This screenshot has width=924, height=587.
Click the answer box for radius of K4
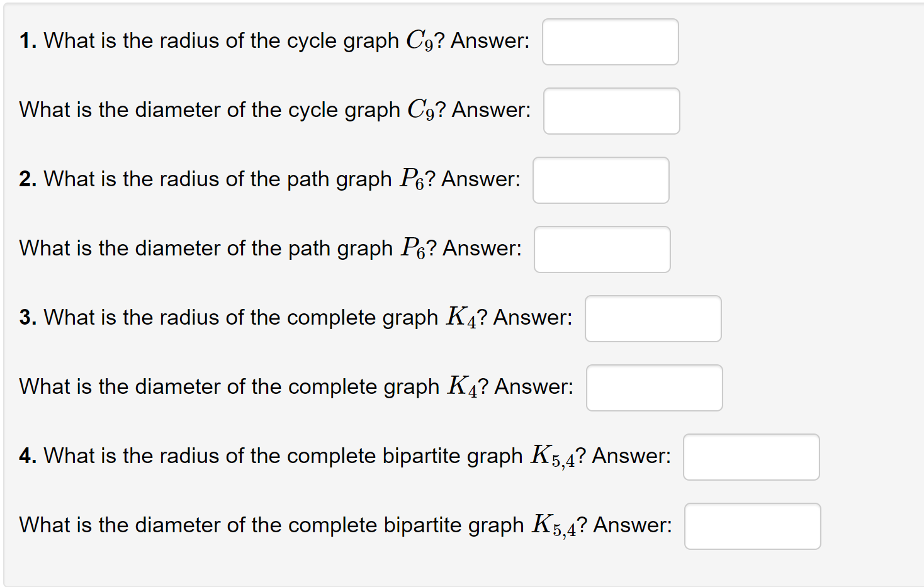[653, 318]
